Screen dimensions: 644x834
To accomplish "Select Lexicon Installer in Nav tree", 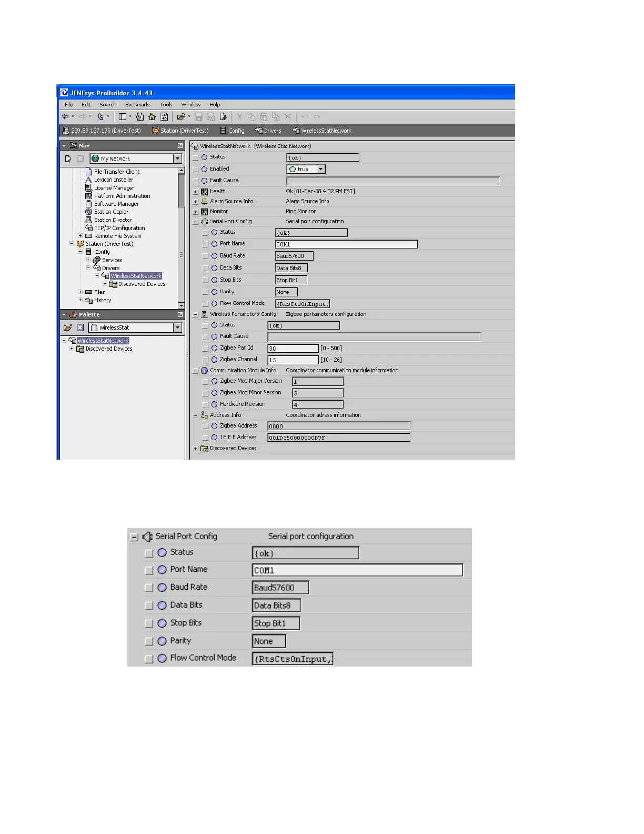I will tap(114, 180).
